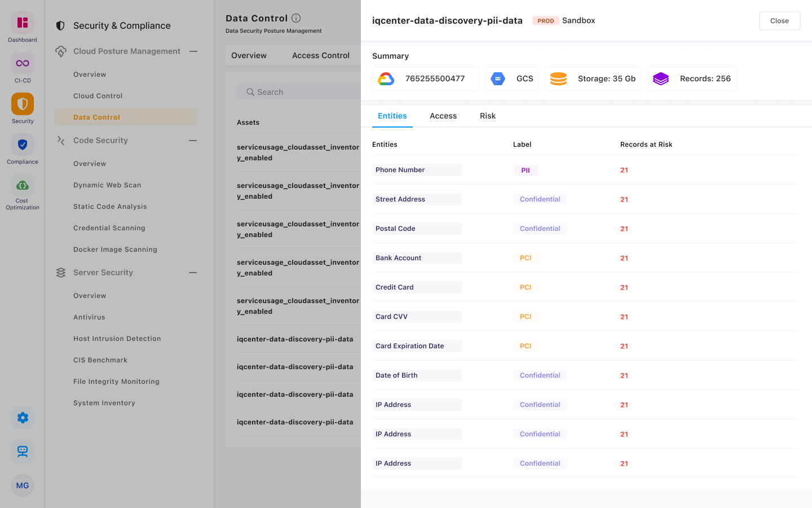812x508 pixels.
Task: Go to Host Intrusion Detection
Action: (117, 339)
